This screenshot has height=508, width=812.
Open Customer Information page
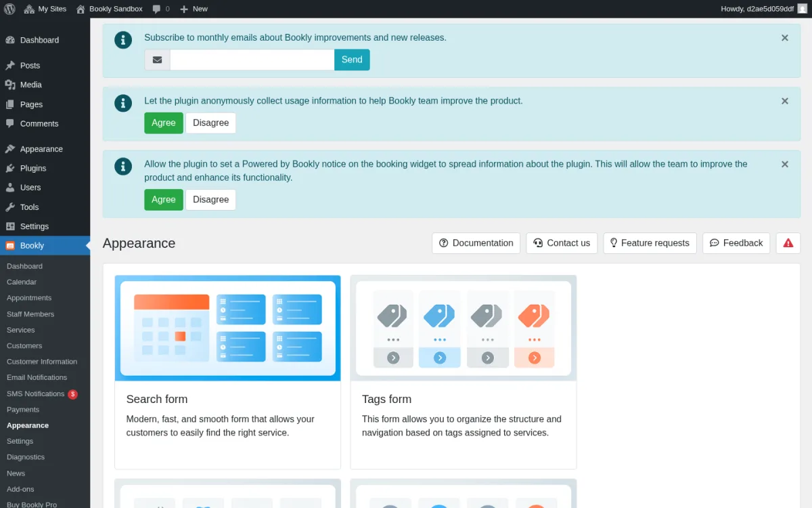(42, 362)
